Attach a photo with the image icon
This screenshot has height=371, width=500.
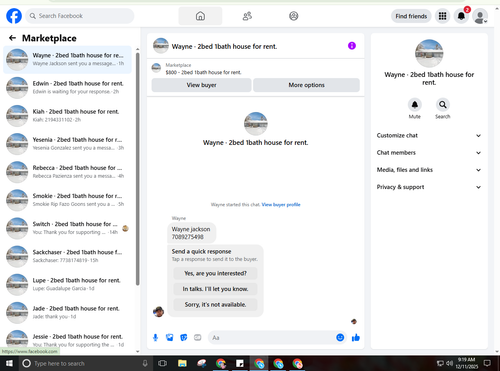tap(170, 338)
